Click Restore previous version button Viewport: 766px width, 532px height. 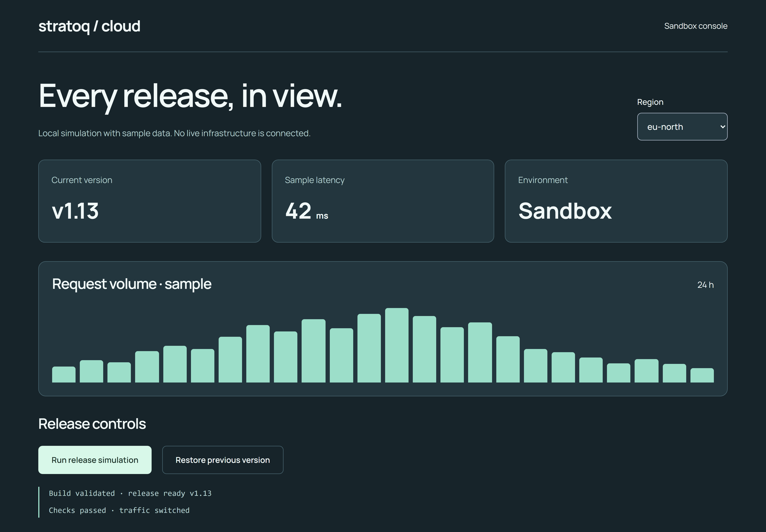point(223,460)
